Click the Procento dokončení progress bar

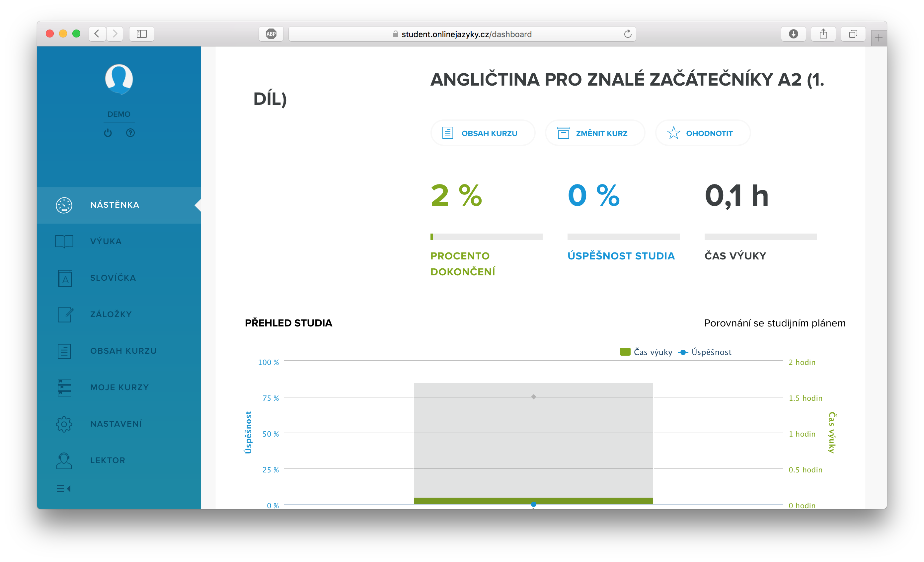pyautogui.click(x=486, y=237)
